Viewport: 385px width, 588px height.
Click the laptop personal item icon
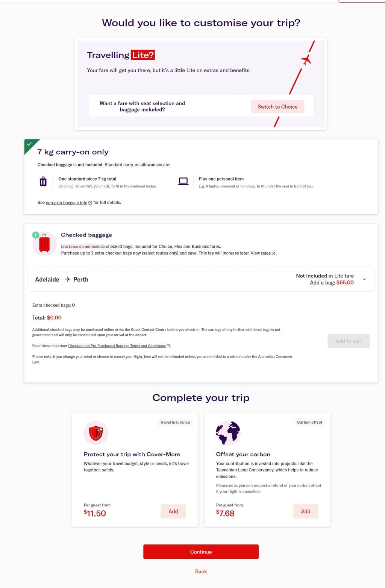183,182
